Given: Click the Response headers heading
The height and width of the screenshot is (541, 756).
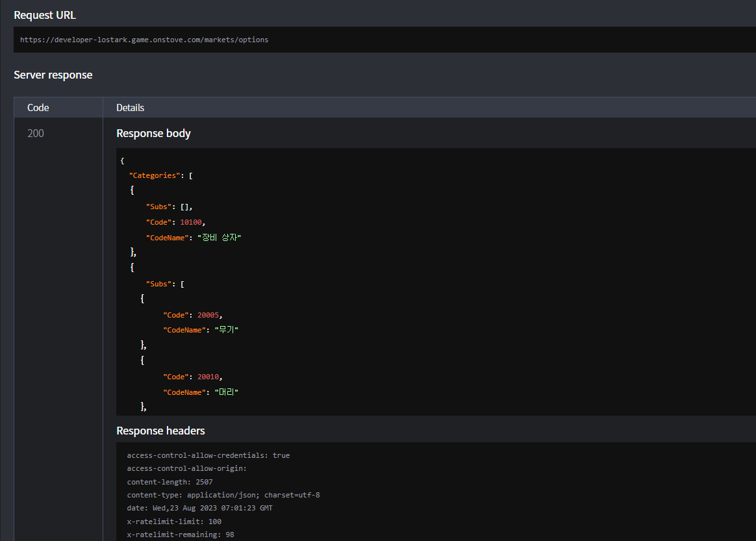Looking at the screenshot, I should [160, 431].
